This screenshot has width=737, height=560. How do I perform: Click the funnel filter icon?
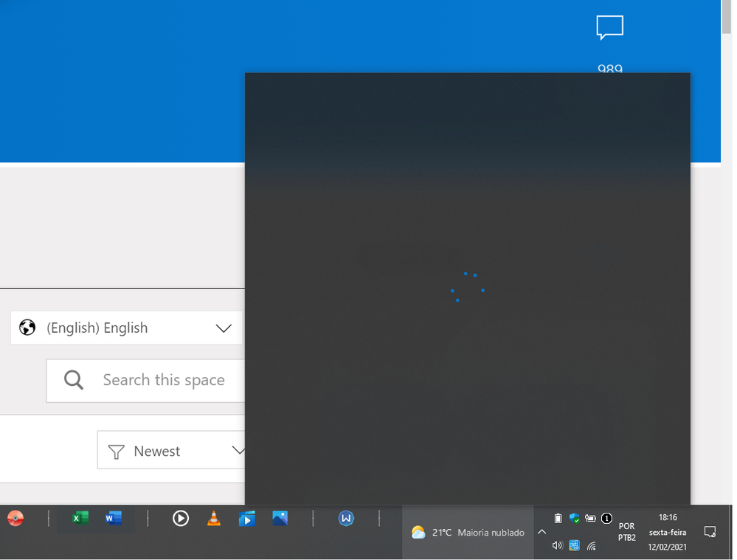[x=116, y=452]
